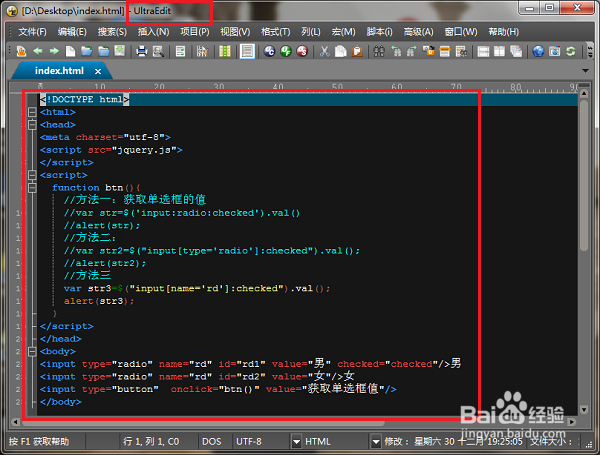
Task: Click the folder icon with up arrow
Action: coord(103,51)
